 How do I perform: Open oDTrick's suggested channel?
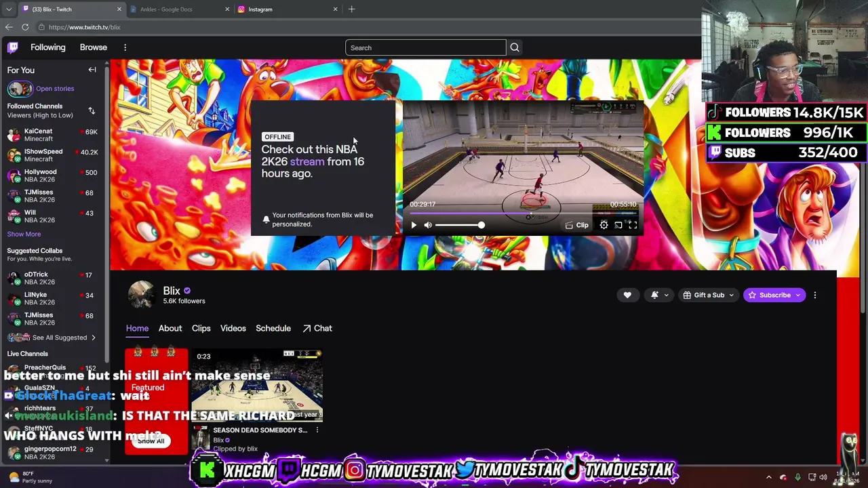[x=53, y=278]
